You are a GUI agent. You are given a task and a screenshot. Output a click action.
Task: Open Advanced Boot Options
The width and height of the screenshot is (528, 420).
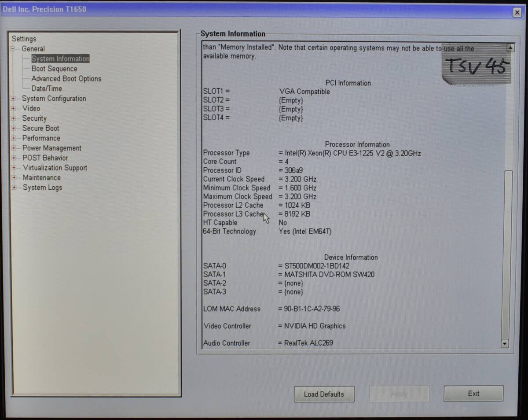point(66,78)
